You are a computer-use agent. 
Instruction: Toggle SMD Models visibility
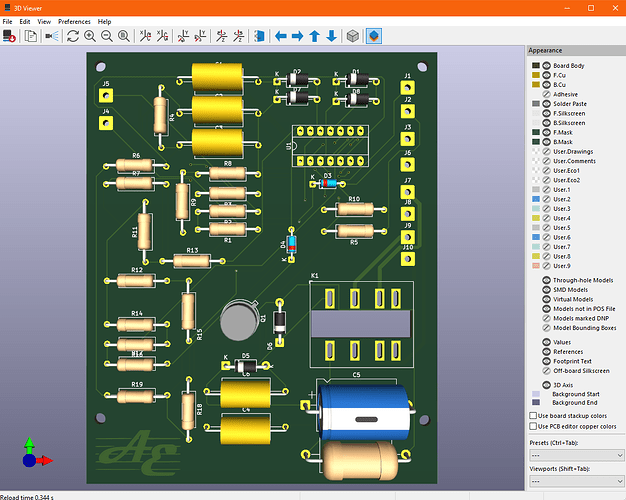click(547, 290)
